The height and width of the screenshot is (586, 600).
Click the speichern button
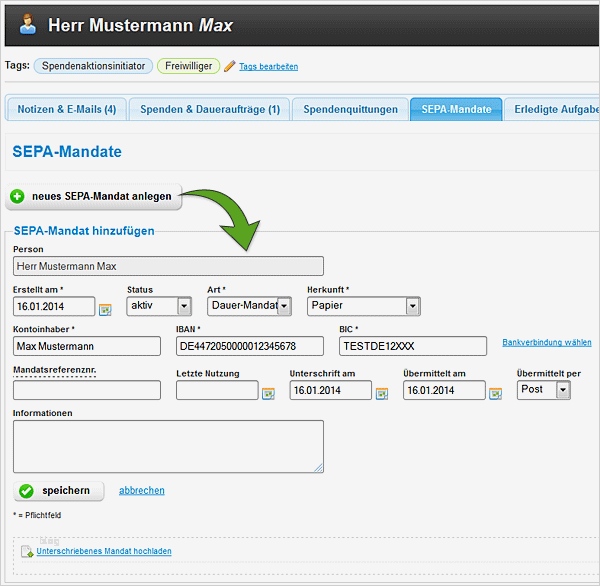pyautogui.click(x=59, y=491)
